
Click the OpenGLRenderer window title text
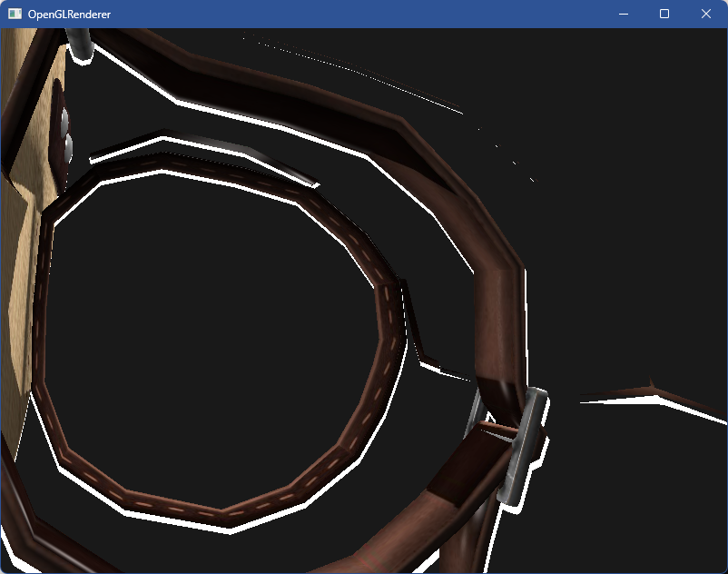click(x=69, y=15)
